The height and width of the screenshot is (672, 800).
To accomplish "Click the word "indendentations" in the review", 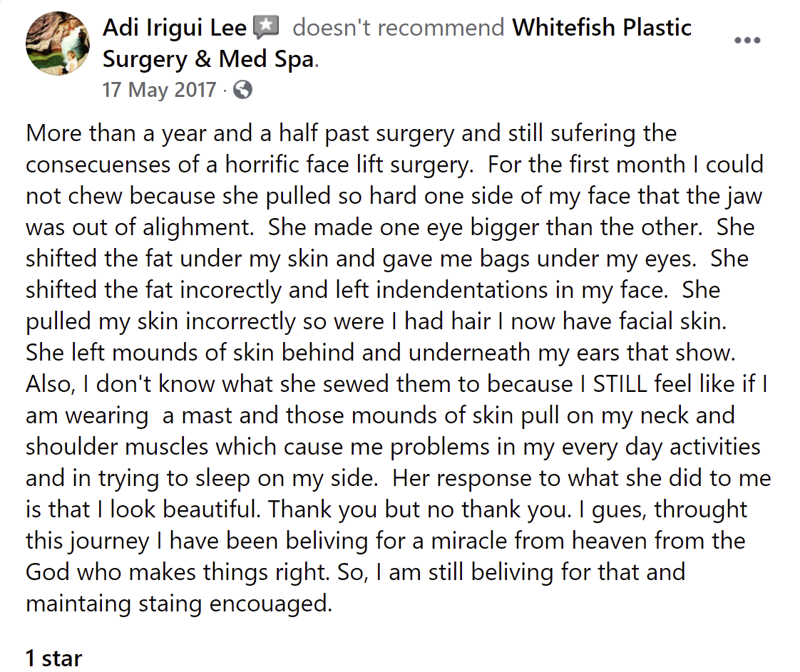I will click(x=462, y=290).
